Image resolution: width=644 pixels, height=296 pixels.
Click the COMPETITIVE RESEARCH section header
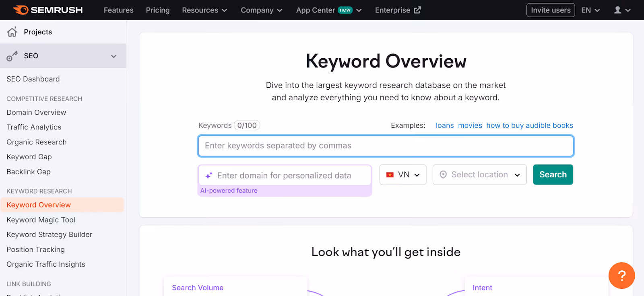pyautogui.click(x=44, y=99)
